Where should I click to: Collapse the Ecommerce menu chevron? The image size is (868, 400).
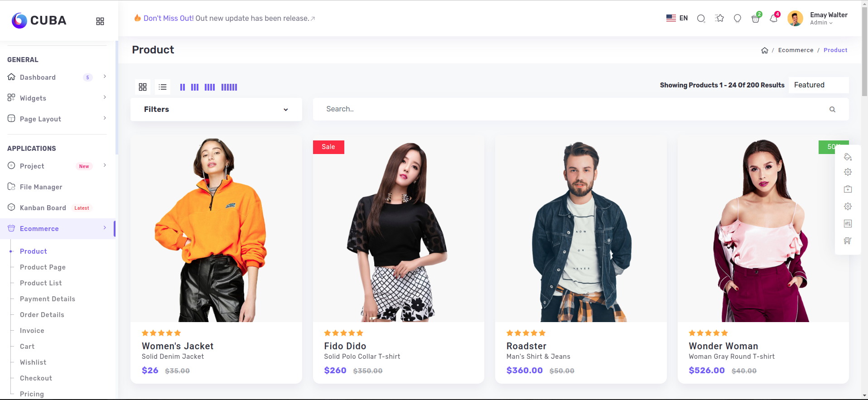point(105,228)
